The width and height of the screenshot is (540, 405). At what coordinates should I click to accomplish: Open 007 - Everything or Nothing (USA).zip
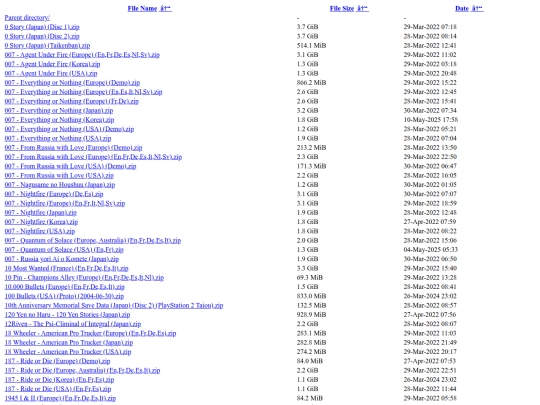click(58, 138)
